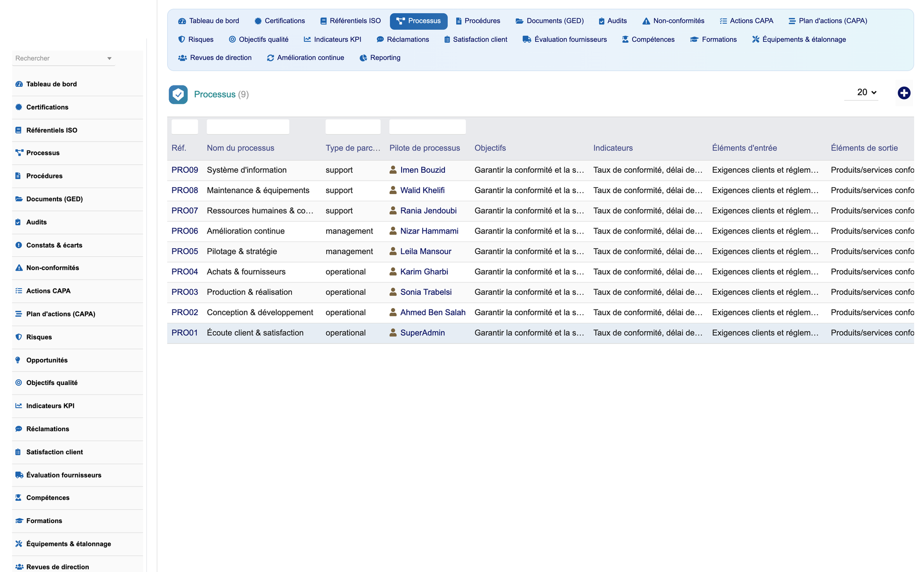The image size is (924, 572).
Task: Open the PRO05 reference link
Action: click(x=185, y=252)
